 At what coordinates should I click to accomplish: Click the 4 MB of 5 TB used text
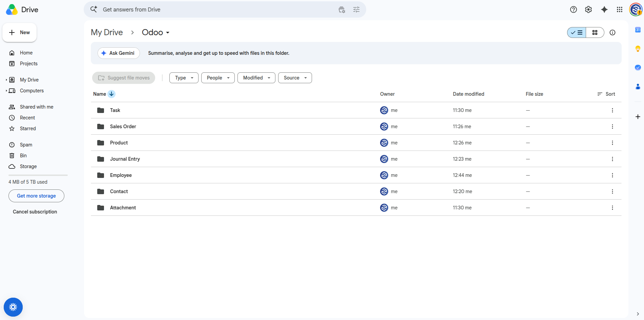click(x=28, y=182)
